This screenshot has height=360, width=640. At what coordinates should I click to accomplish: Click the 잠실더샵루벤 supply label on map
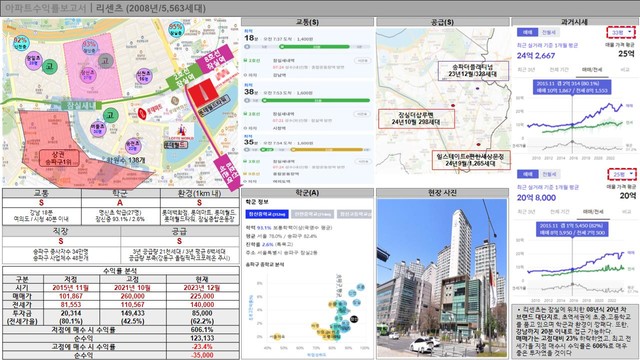(416, 119)
